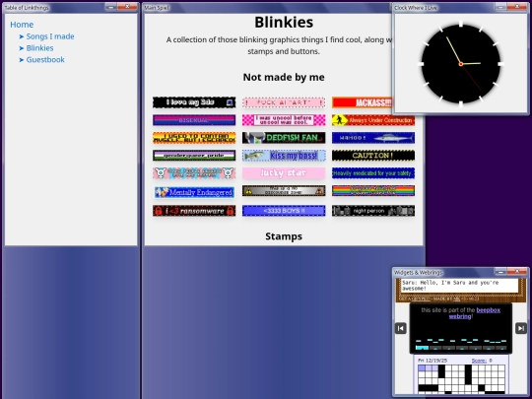Open the Home link in Table of Linkthings
The image size is (532, 399).
(x=22, y=25)
